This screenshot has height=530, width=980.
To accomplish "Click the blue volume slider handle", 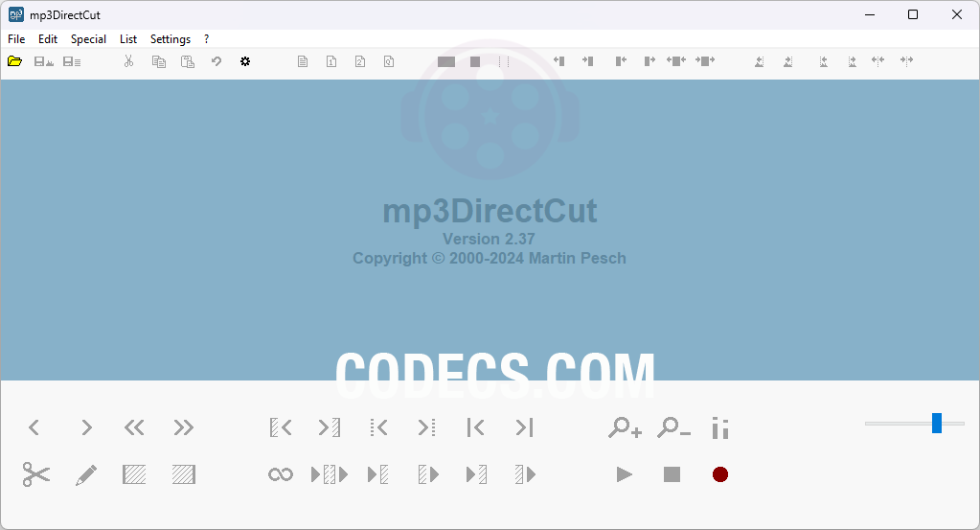I will [x=937, y=423].
